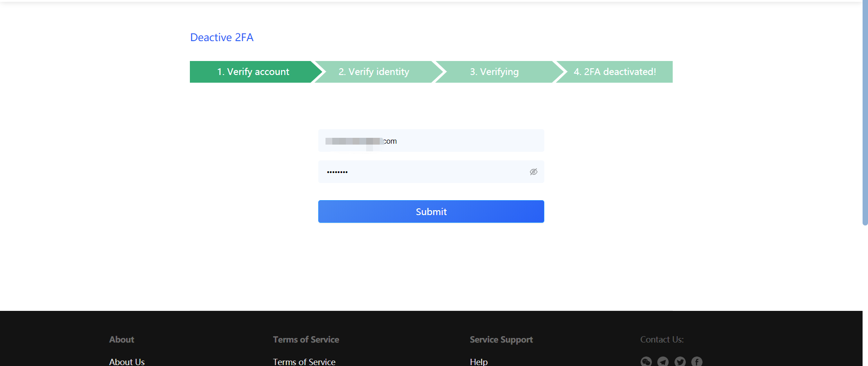The image size is (868, 366).
Task: Open the Twitter contact icon
Action: click(x=680, y=361)
